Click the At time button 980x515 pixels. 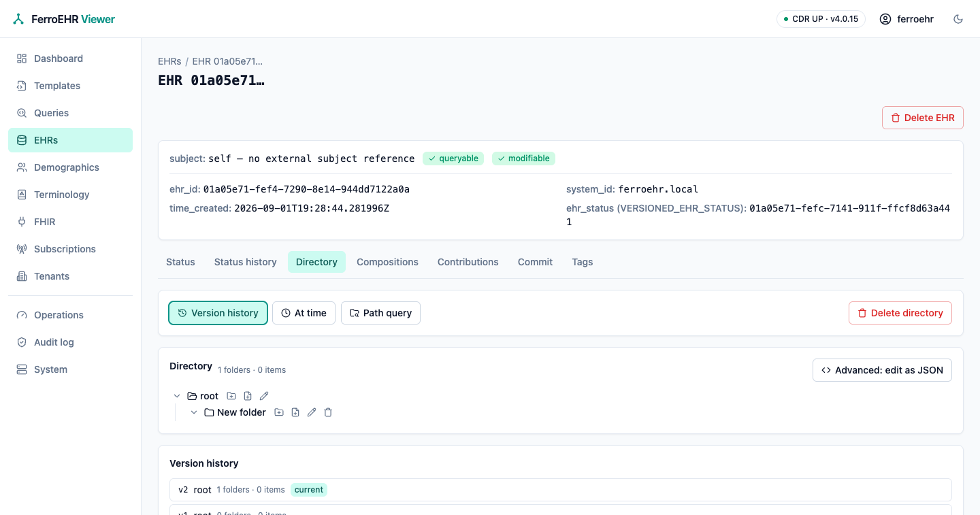[x=304, y=313]
